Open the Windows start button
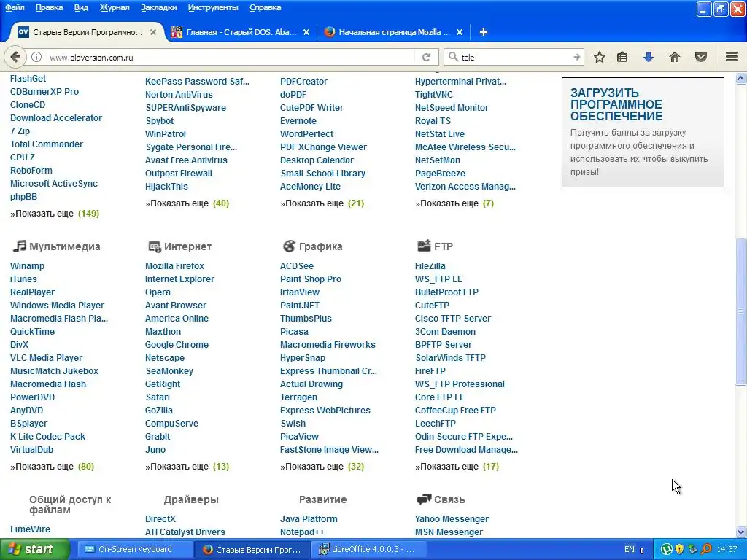The width and height of the screenshot is (747, 560). (34, 550)
